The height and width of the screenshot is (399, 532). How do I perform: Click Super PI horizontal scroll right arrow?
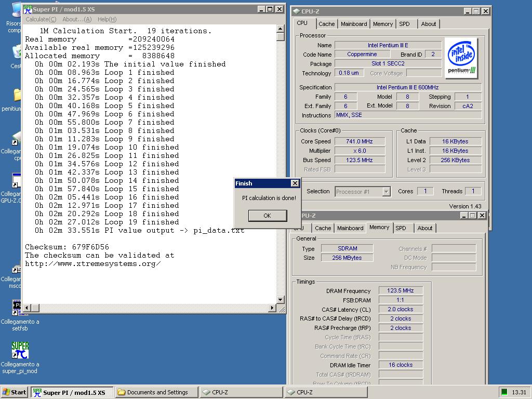pyautogui.click(x=272, y=308)
